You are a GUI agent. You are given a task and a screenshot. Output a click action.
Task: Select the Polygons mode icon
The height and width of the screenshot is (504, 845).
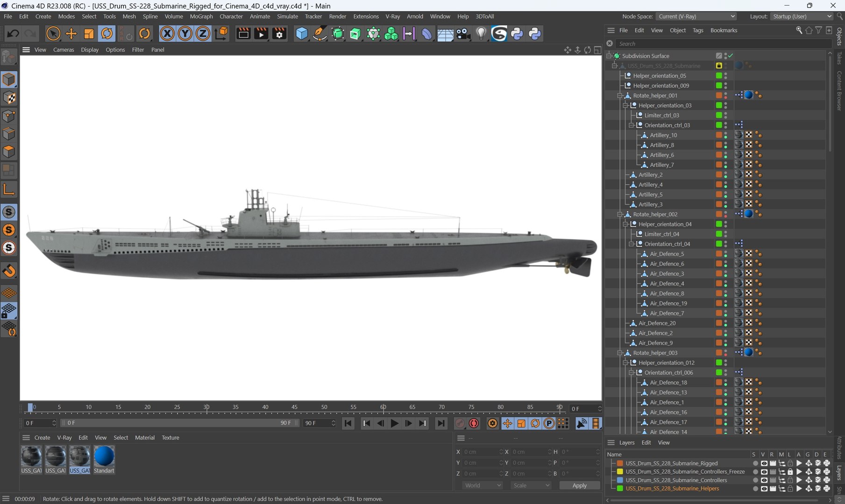point(9,152)
